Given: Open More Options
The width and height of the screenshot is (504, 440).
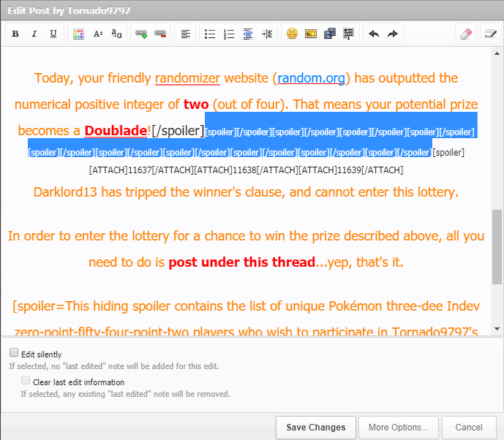Looking at the screenshot, I should [399, 427].
